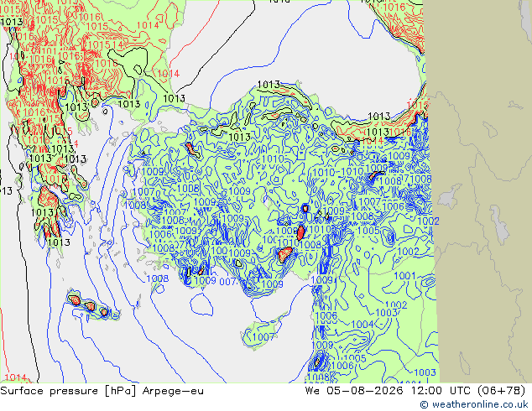Image resolution: width=532 pixels, height=411 pixels.
Task: Open the weatheronline.co.uk copyright link
Action: pyautogui.click(x=474, y=404)
